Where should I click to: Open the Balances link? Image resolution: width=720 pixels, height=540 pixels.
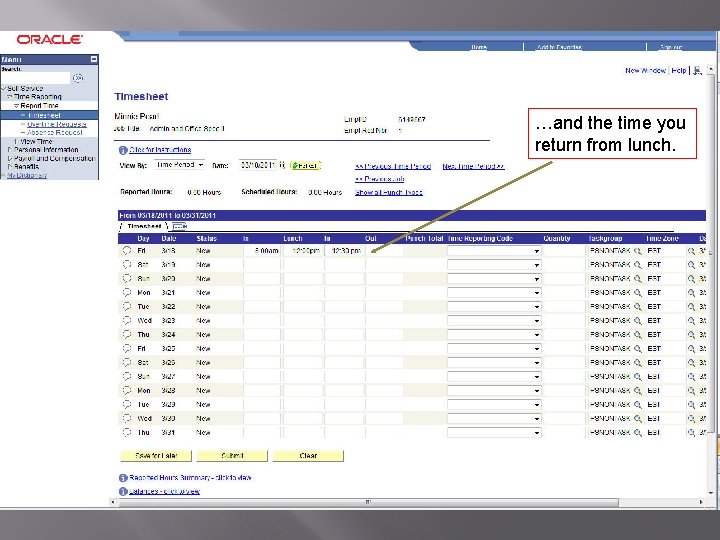[x=164, y=491]
